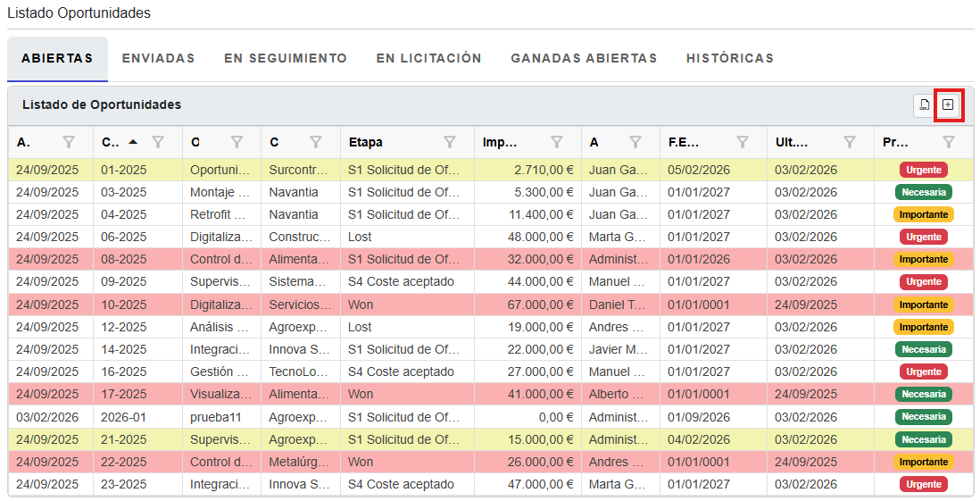
Task: Open filter icon on the Imp... column
Action: point(557,142)
